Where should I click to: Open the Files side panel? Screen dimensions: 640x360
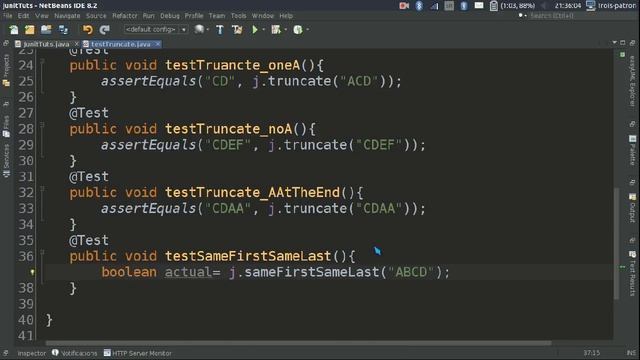point(6,127)
